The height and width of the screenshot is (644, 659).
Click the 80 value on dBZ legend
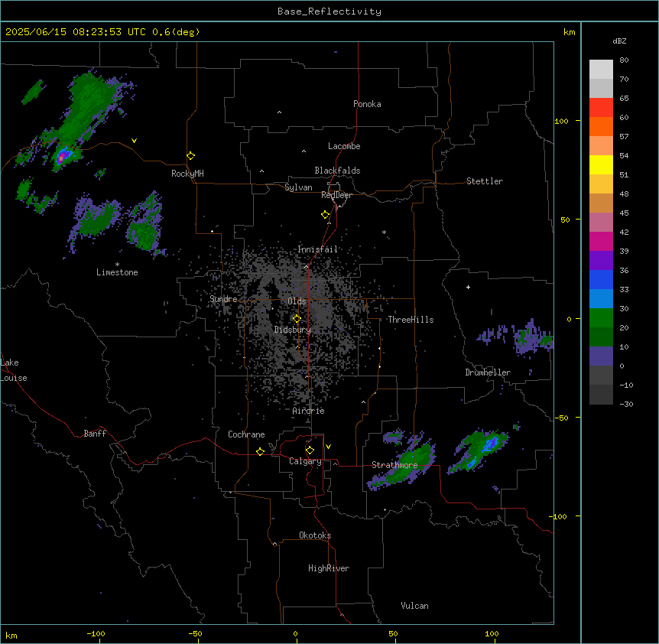[x=624, y=60]
